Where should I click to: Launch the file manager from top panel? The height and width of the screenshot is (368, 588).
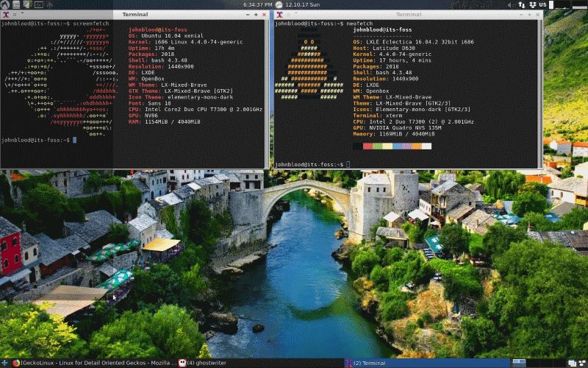pos(16,4)
